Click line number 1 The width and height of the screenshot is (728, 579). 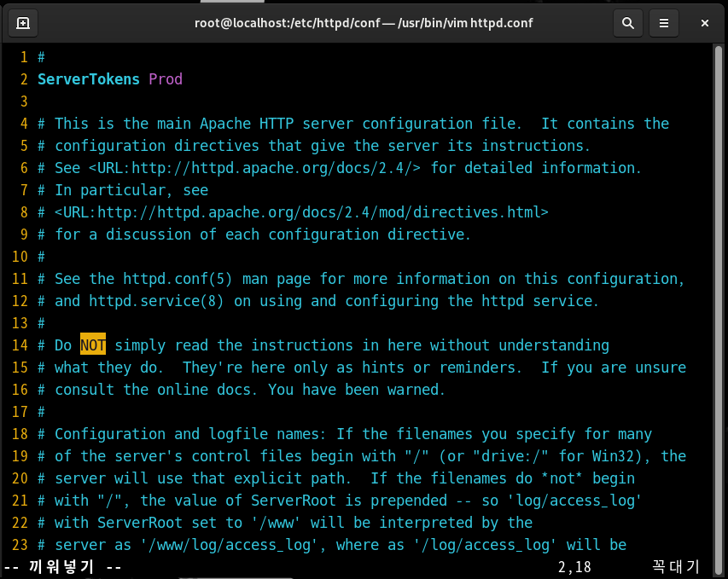click(x=24, y=57)
